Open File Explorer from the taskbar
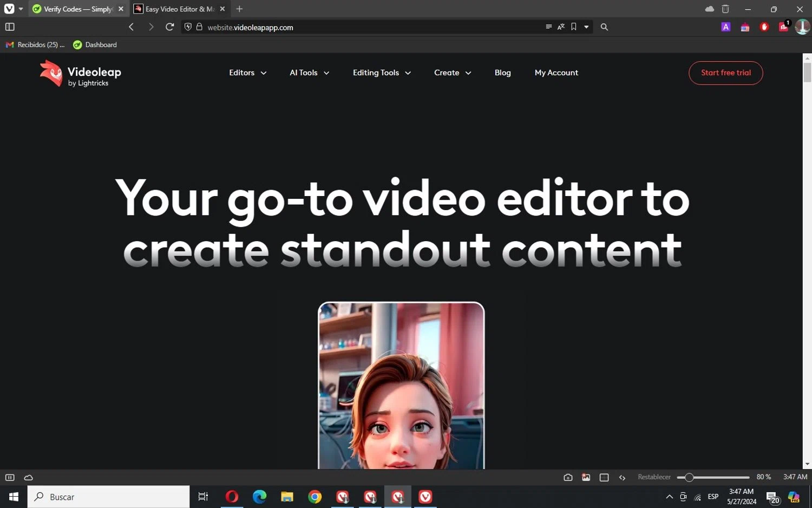Viewport: 812px width, 508px height. pos(287,497)
